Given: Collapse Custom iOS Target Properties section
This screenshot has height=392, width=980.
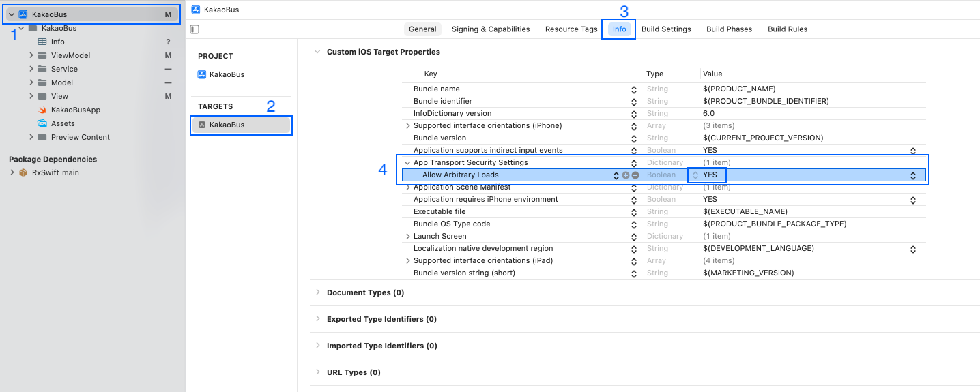Looking at the screenshot, I should [317, 52].
